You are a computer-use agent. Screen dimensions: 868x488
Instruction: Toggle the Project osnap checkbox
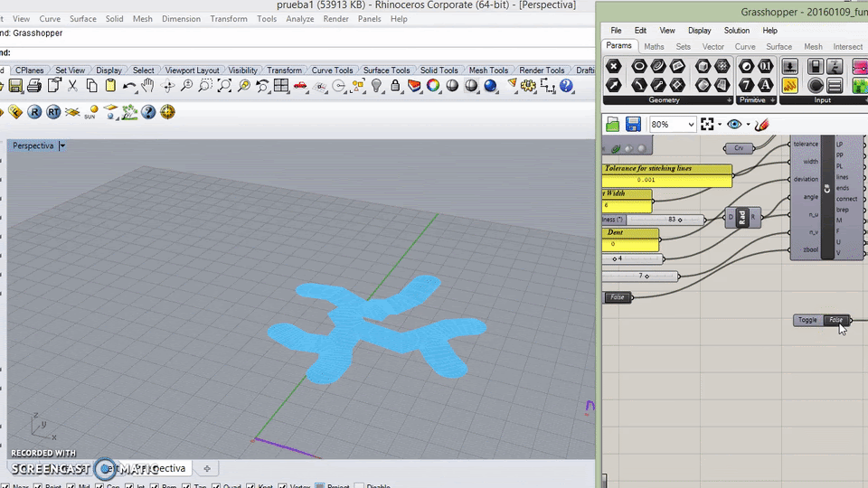coord(320,486)
